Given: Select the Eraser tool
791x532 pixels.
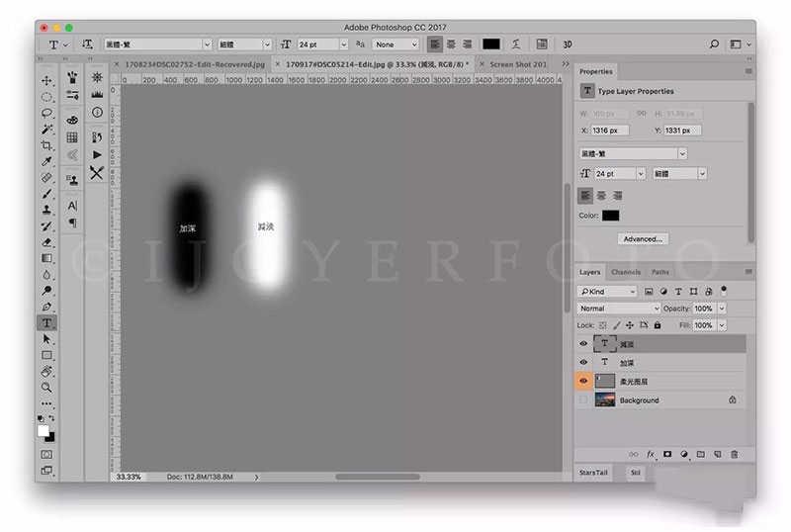Looking at the screenshot, I should [x=46, y=242].
